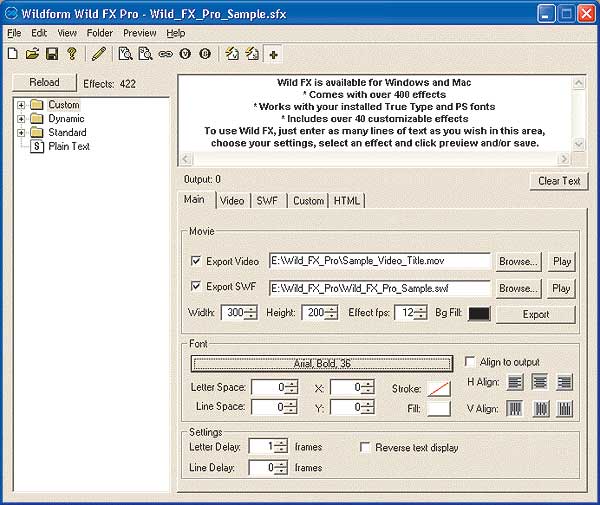Enable Align to output checkbox
The width and height of the screenshot is (600, 505).
[x=471, y=361]
